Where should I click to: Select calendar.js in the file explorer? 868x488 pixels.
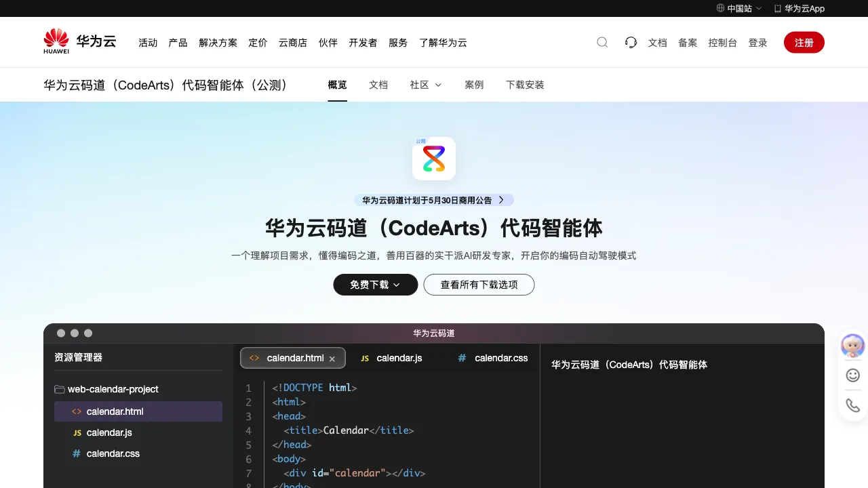(138, 432)
